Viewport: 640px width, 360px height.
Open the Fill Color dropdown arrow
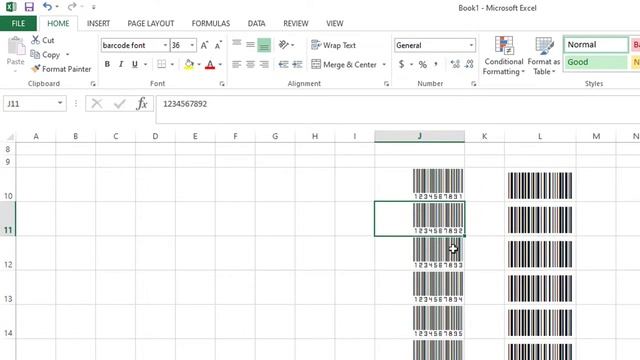pyautogui.click(x=199, y=64)
